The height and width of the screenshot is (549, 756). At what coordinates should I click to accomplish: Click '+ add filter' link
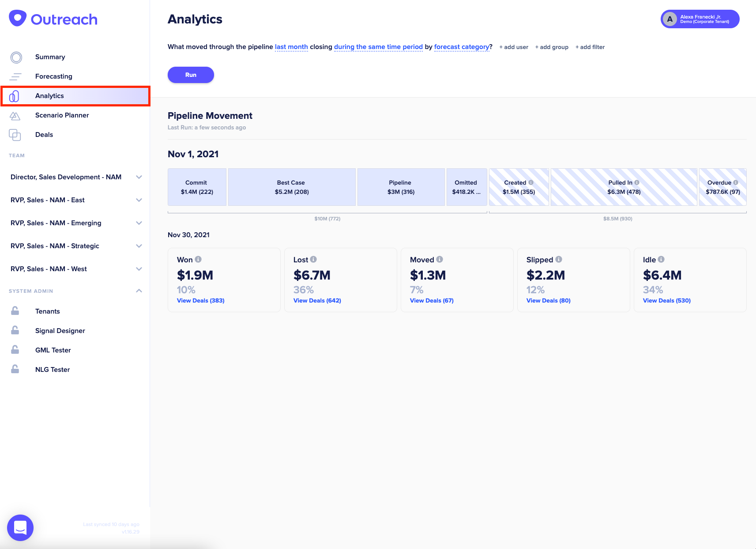pos(590,47)
